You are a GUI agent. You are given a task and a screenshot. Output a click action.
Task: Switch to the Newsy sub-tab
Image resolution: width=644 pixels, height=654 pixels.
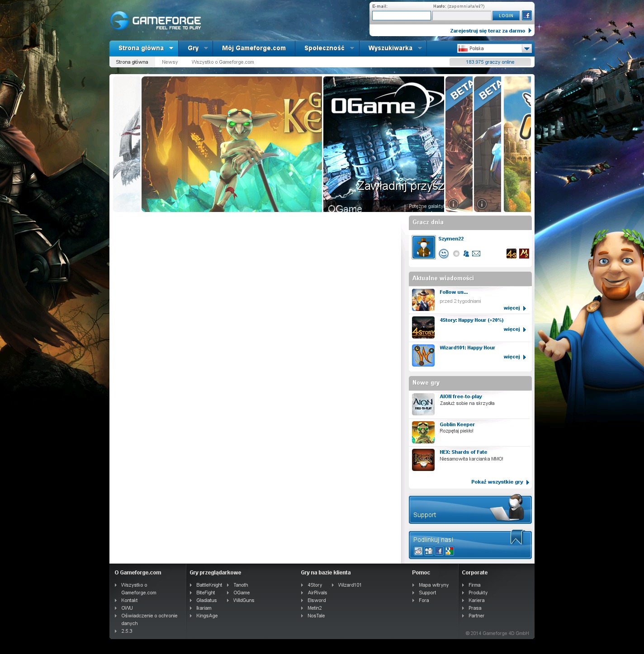(170, 62)
